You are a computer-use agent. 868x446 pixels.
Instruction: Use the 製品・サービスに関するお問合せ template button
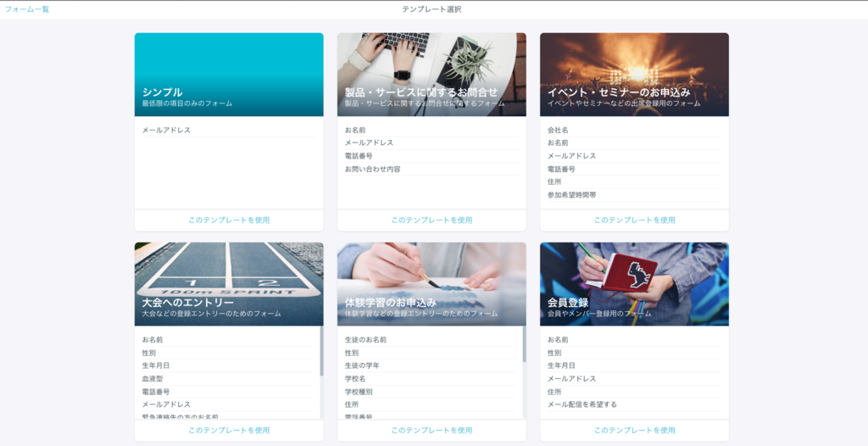(x=431, y=220)
